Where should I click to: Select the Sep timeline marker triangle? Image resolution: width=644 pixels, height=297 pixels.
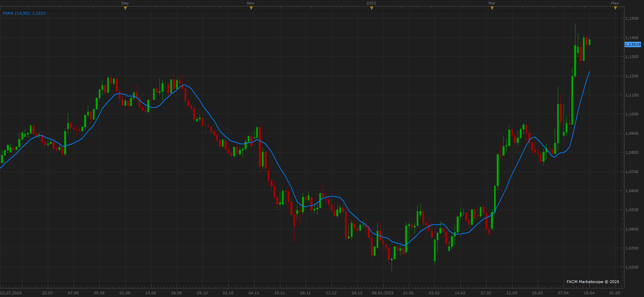(x=125, y=8)
